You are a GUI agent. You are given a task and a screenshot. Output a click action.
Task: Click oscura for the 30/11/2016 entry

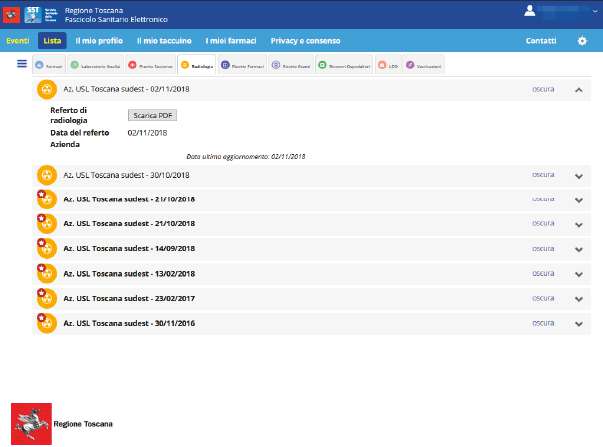click(543, 323)
